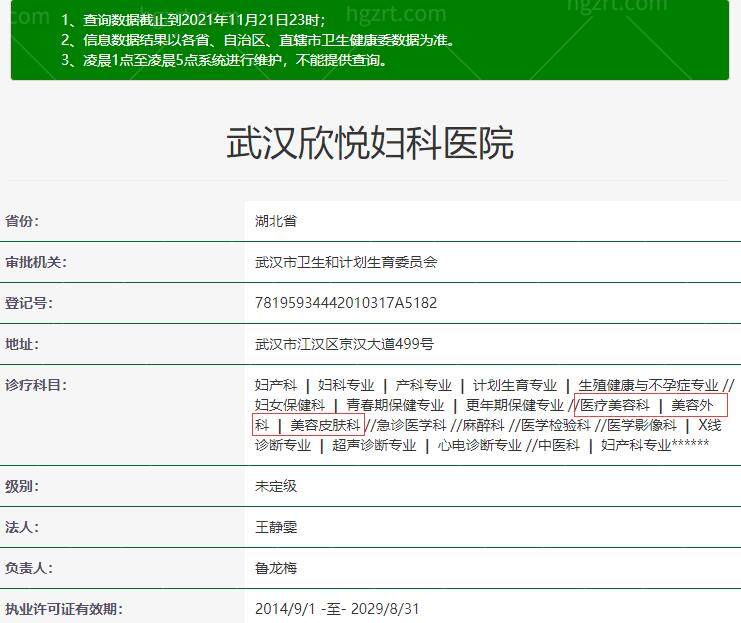Click the hospital title 武汉欣悦妇科医院
Screen dimensions: 741x623
pyautogui.click(x=370, y=143)
